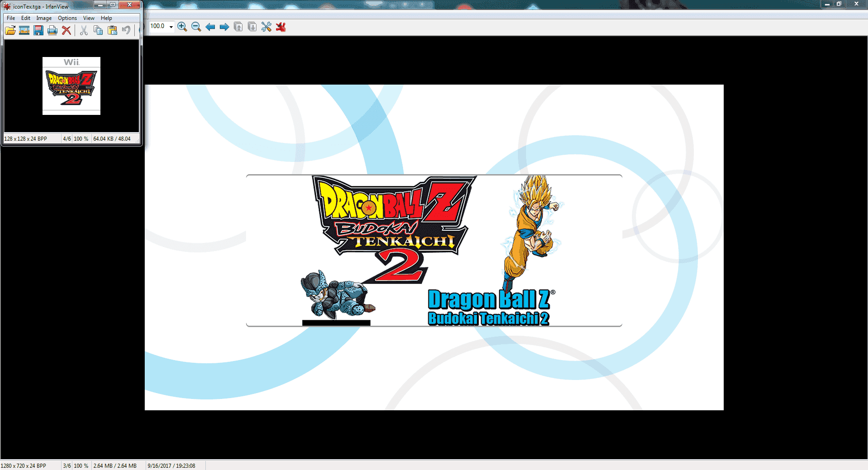Screen dimensions: 868x470
Task: Go to previous image with the left arrow
Action: coord(210,27)
